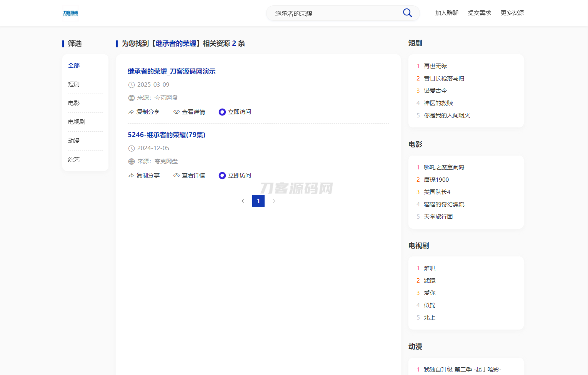Open 更多资源 in top navigation
Screen dimensions: 588x375
(x=512, y=13)
